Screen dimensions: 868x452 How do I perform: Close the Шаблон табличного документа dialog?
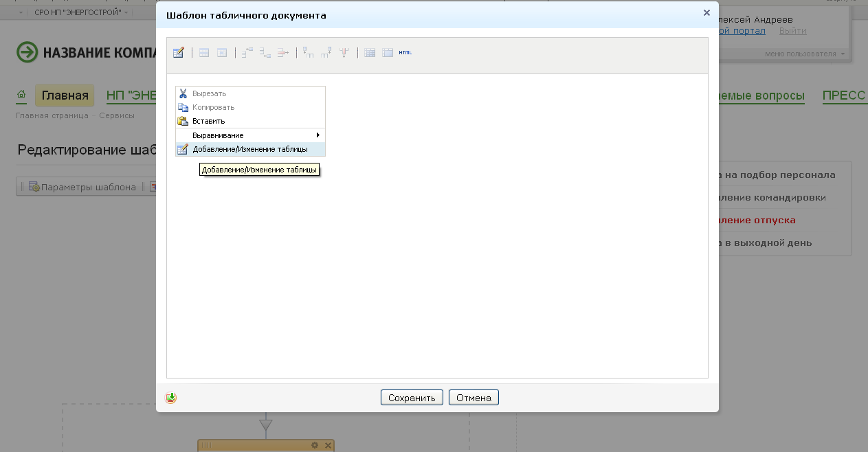706,13
